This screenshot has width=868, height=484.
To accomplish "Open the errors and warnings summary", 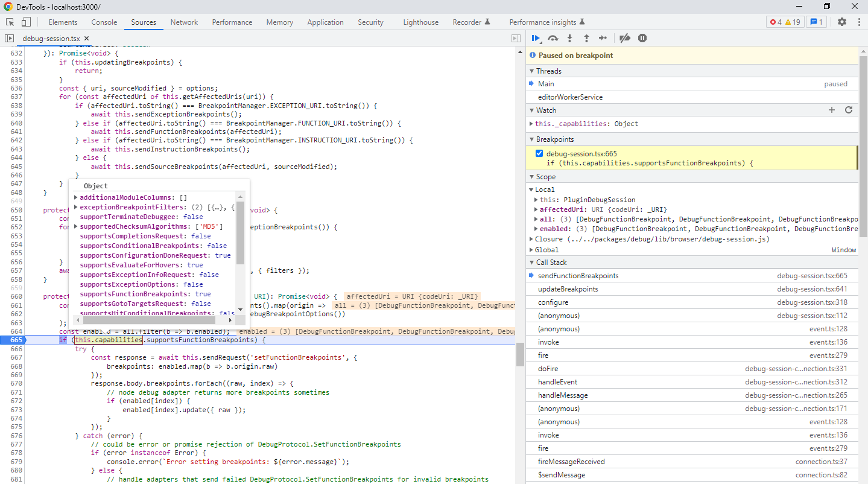I will pos(785,21).
